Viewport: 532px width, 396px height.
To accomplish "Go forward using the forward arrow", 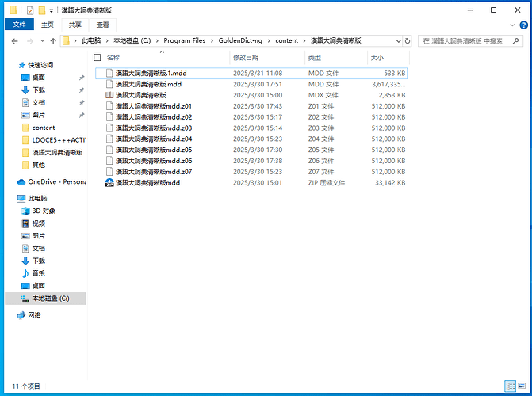I will (x=30, y=41).
